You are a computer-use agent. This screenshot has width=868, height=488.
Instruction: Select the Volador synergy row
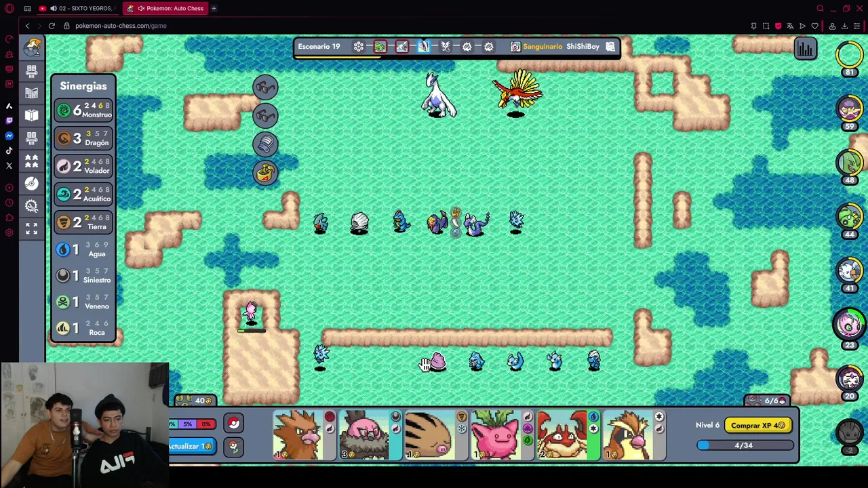(83, 166)
